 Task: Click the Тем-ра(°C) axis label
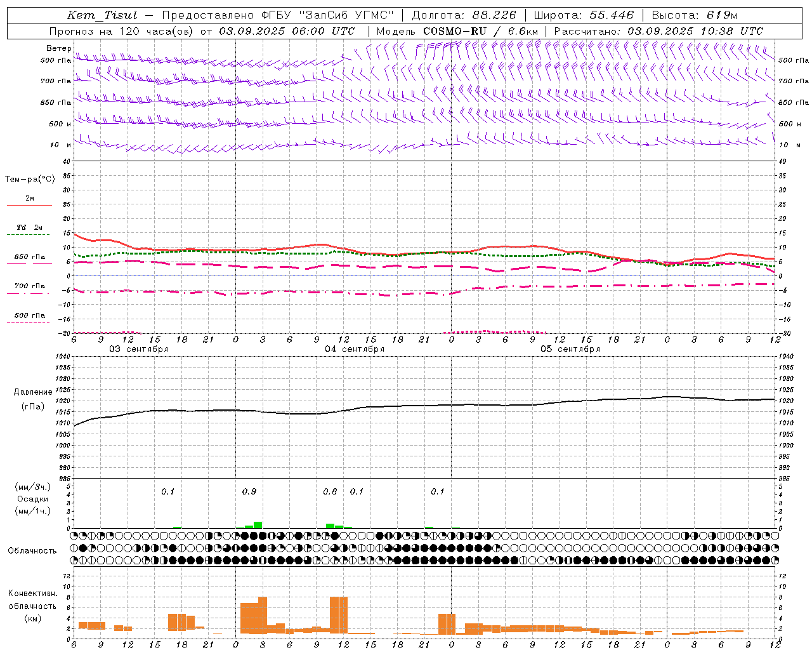tap(30, 179)
